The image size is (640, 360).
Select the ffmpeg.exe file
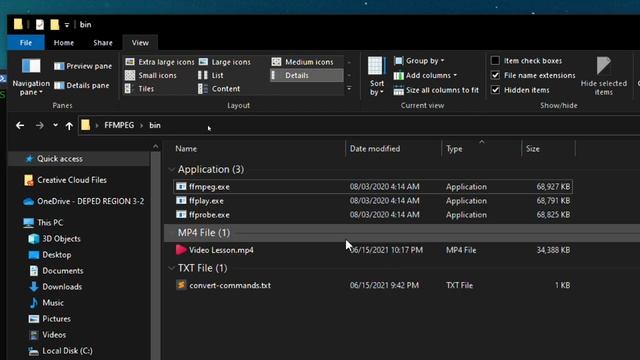(373, 187)
